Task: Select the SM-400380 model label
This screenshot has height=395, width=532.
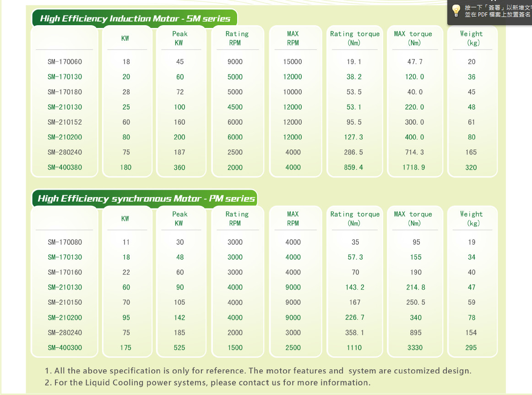Action: [x=65, y=167]
